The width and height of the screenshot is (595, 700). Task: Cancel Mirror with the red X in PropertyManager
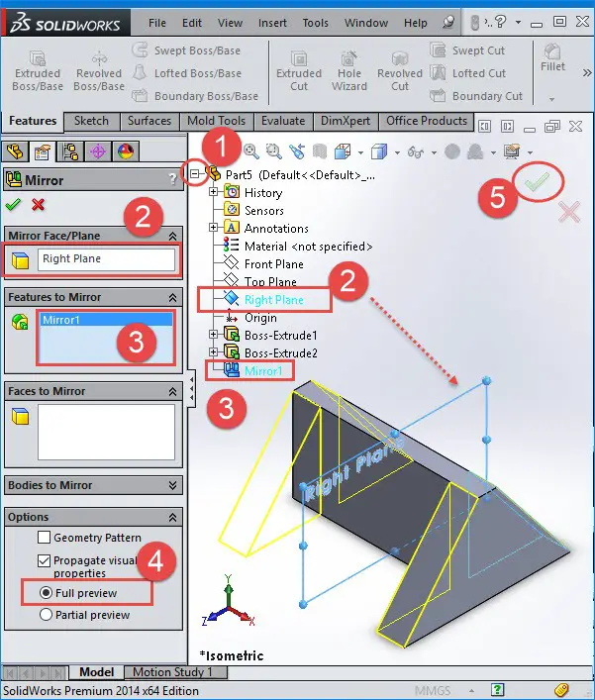39,205
